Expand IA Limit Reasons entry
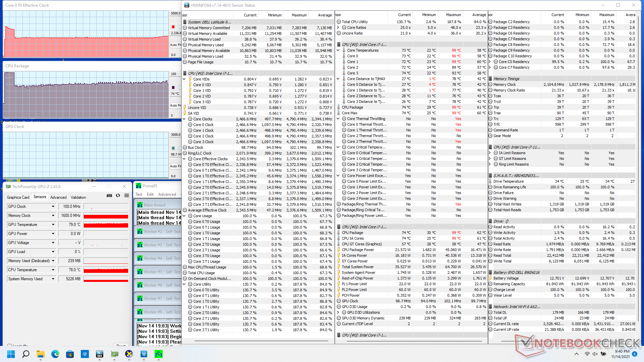 490,153
